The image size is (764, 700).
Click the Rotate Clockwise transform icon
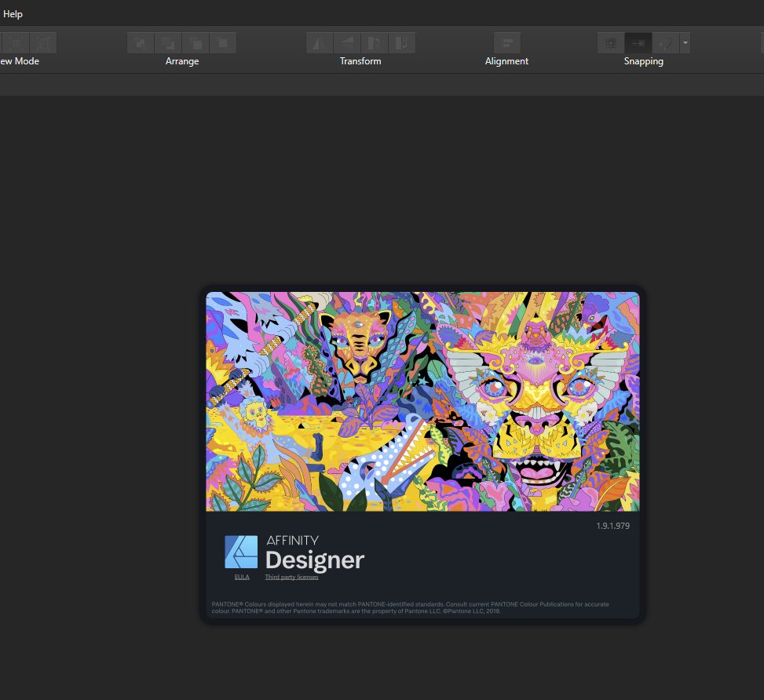click(401, 42)
